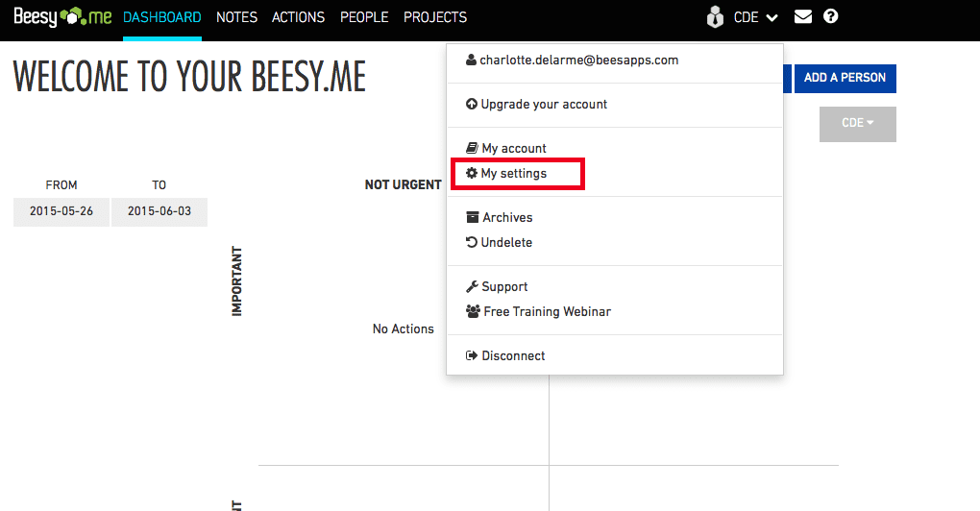Open the Beesy.me logo home link
Screen dimensions: 980x511
click(62, 17)
